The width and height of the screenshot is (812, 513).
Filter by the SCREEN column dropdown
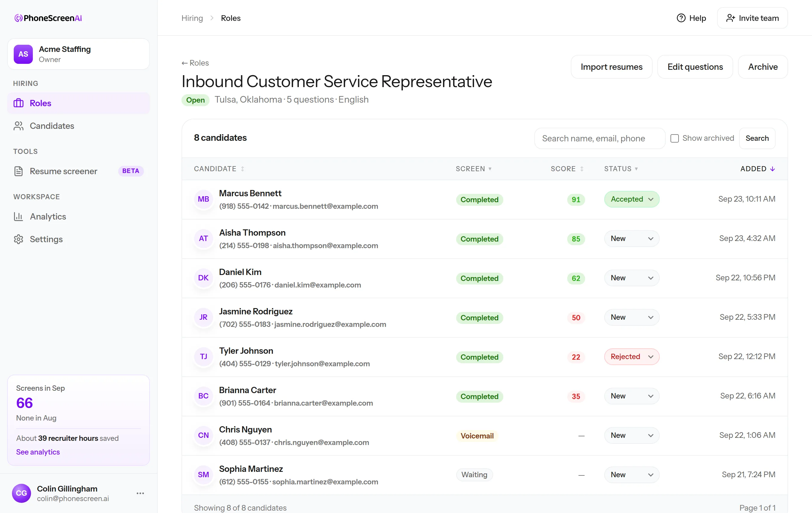click(x=474, y=169)
